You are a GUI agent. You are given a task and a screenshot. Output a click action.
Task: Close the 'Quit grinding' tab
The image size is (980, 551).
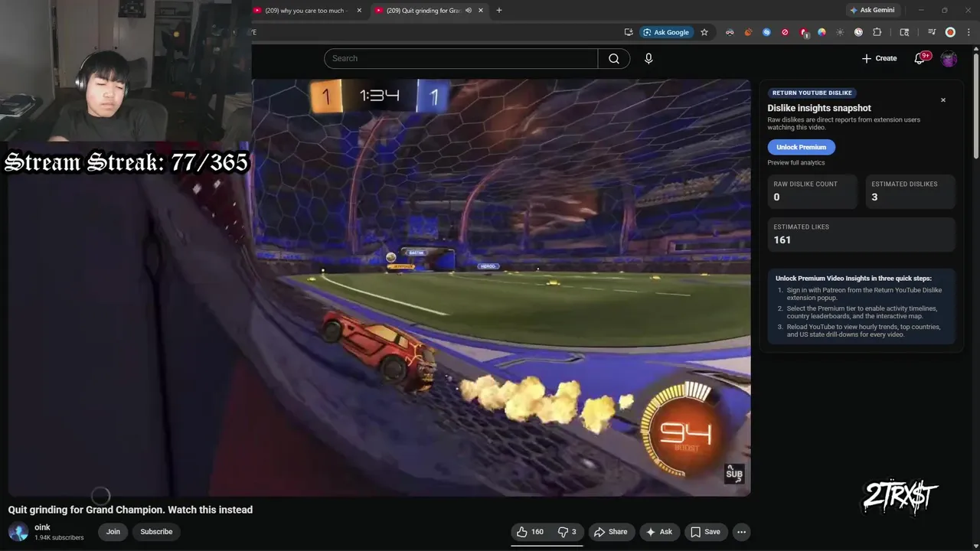[x=481, y=10]
